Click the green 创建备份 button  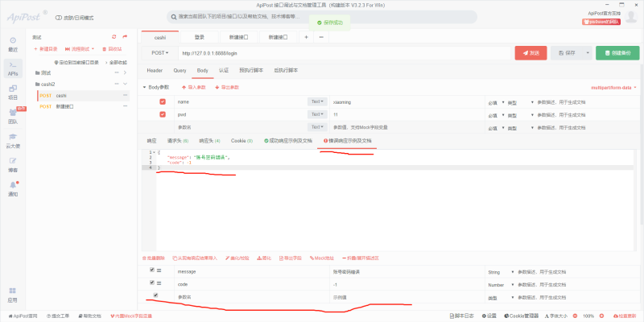coord(617,53)
